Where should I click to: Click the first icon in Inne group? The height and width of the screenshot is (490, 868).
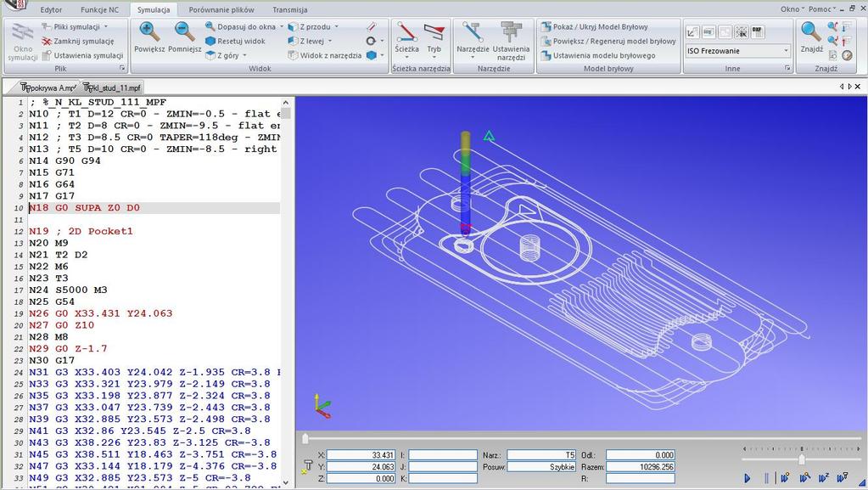[692, 32]
